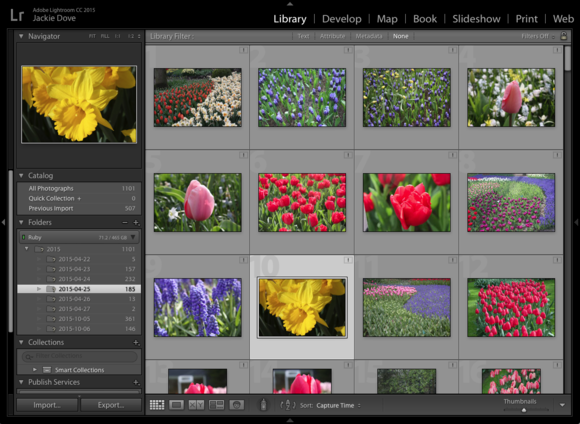Viewport: 580px width, 424px height.
Task: Set Navigator zoom to FIT
Action: click(92, 36)
